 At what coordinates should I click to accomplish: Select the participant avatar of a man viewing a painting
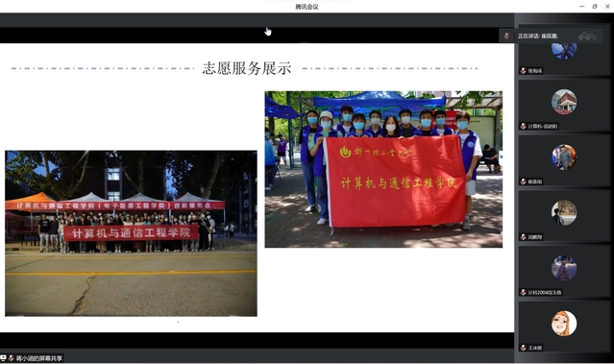tap(564, 212)
